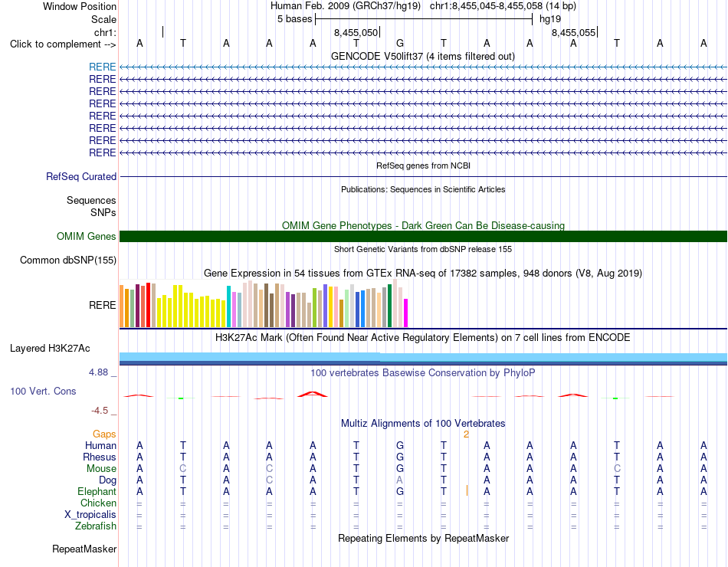Click the dark green OMIM gene bar
The width and height of the screenshot is (728, 567).
click(x=423, y=236)
